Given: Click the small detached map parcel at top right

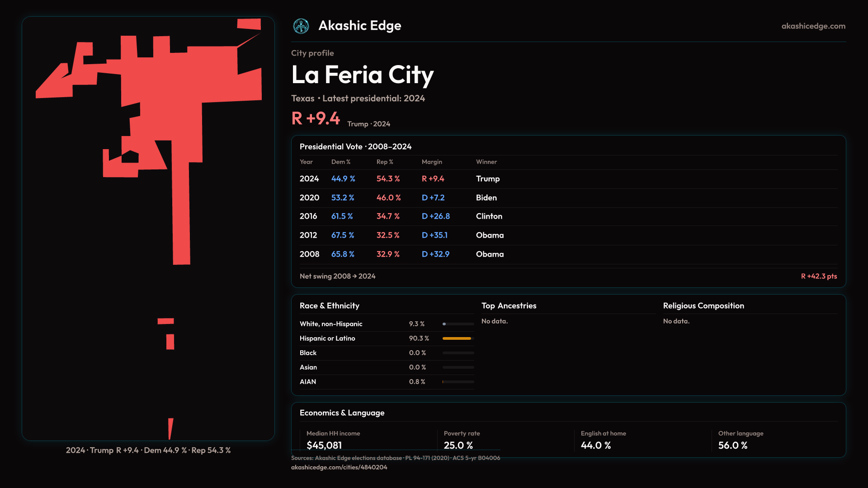Looking at the screenshot, I should pos(249,24).
